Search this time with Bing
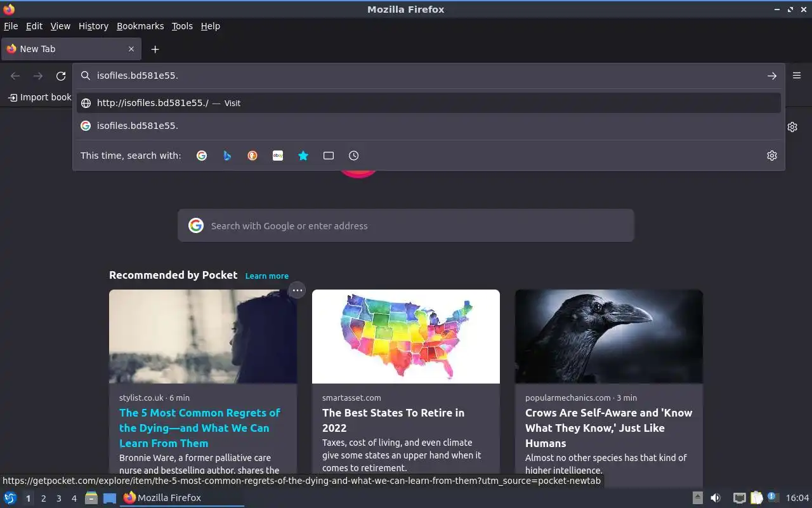812x508 pixels. point(227,156)
